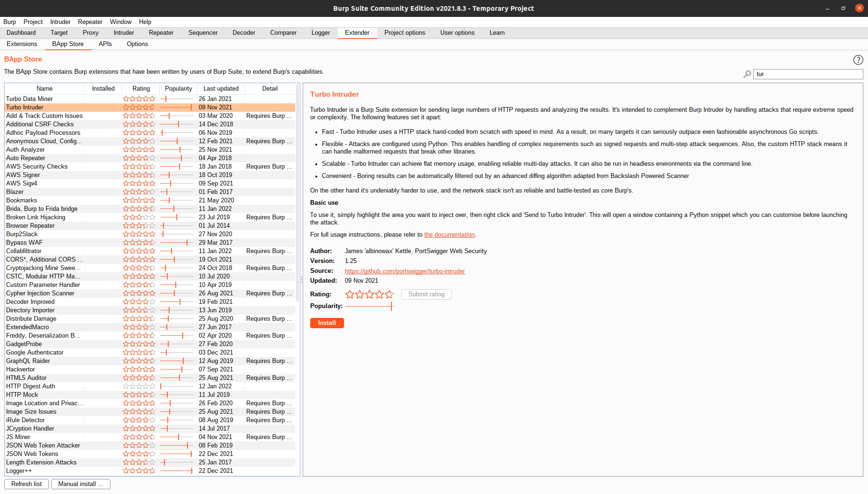
Task: Click popularity bar of Bypass WAF row
Action: click(177, 243)
